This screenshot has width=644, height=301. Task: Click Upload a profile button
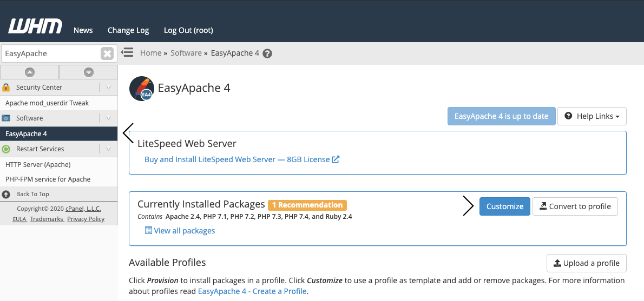(587, 263)
